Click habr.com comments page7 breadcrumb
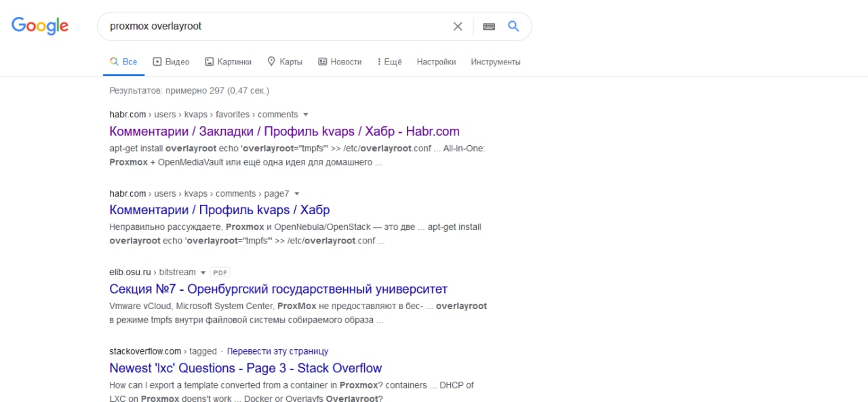868x402 pixels. point(199,194)
